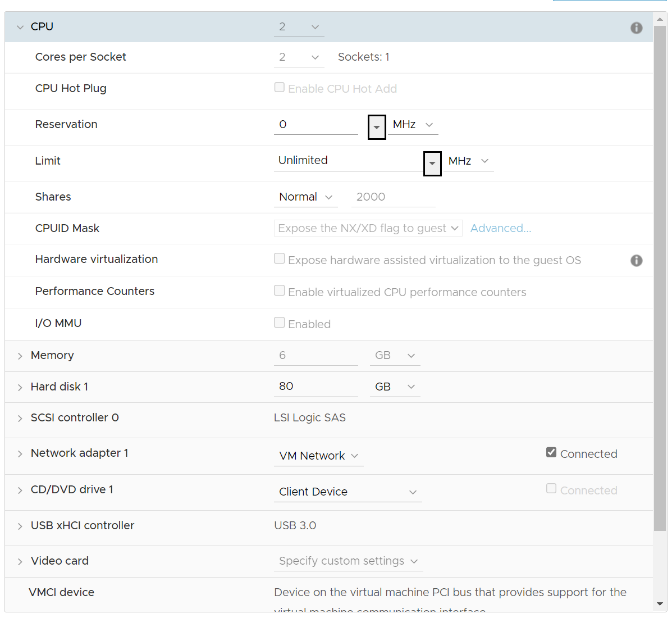
Task: Click scrollbar down arrow
Action: (660, 604)
